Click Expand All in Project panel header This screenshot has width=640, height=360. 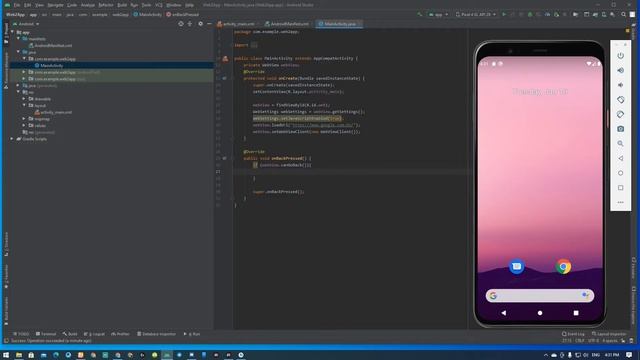[190, 24]
